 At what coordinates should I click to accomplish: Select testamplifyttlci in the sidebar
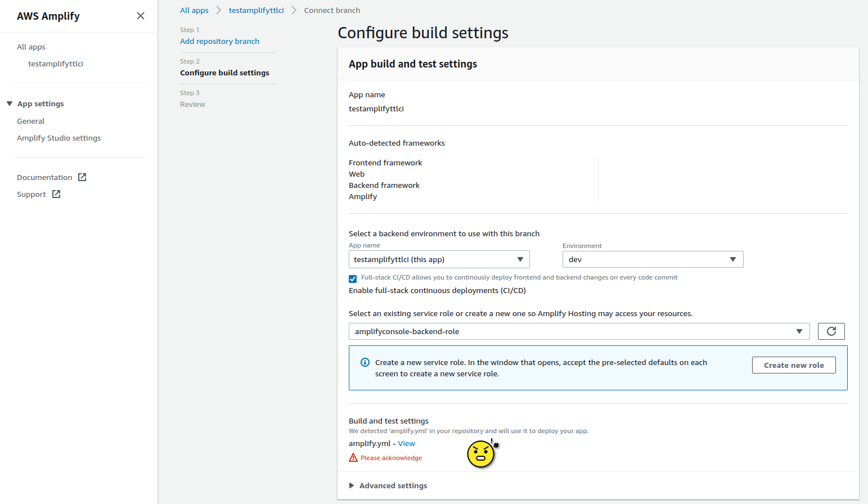click(x=56, y=64)
